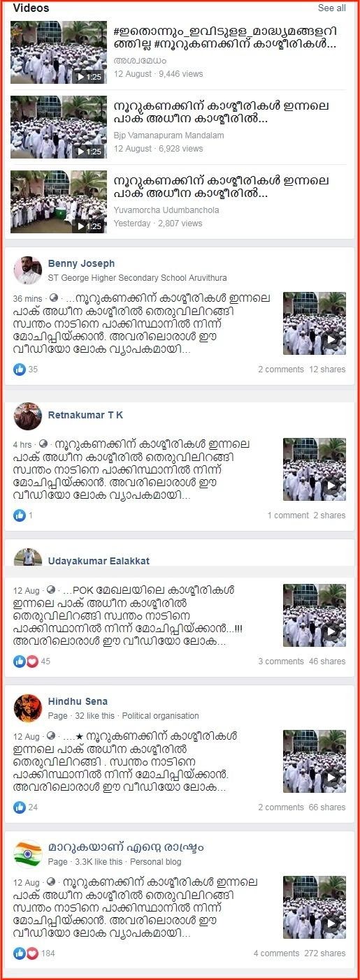Play the first video by അശ്വമേധം
This screenshot has width=360, height=980.
coord(59,52)
